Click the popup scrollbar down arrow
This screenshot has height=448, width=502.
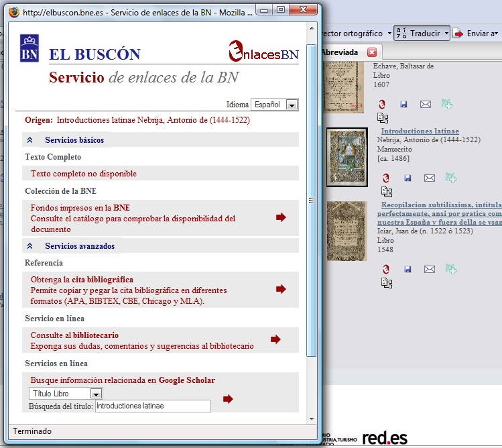(312, 419)
